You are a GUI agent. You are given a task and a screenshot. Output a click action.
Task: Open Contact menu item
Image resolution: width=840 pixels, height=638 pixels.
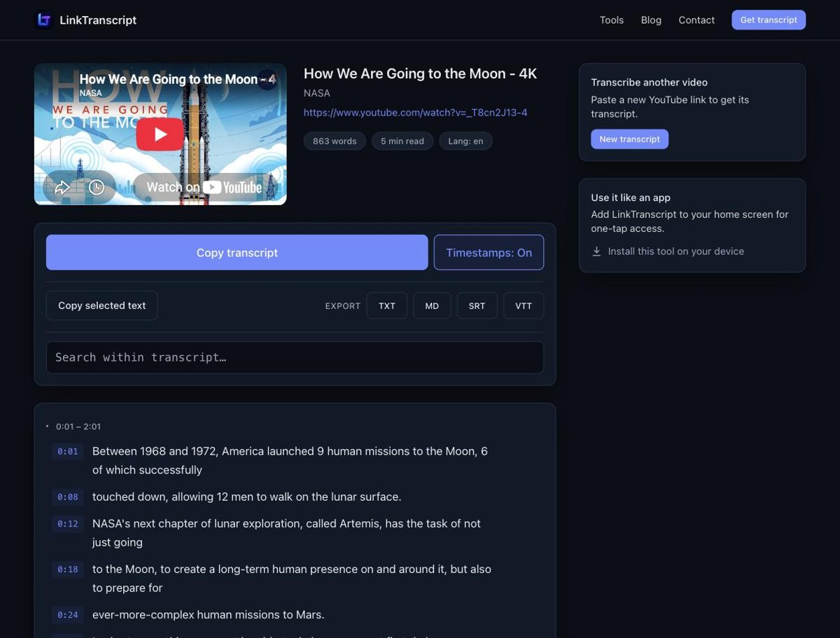pyautogui.click(x=696, y=20)
